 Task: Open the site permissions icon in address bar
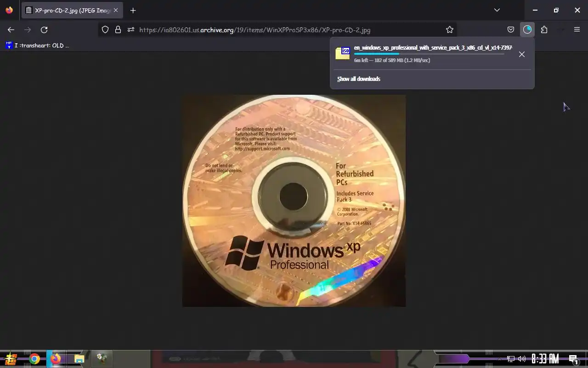pyautogui.click(x=131, y=29)
